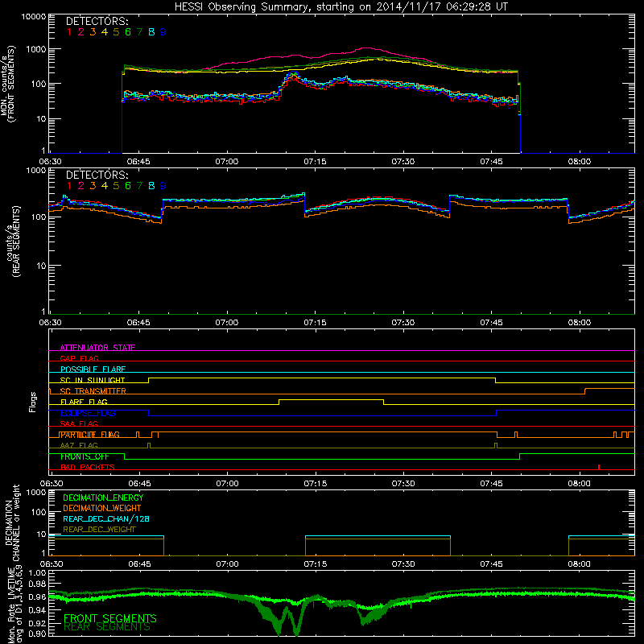Click 07:15 time label under front segments plot
This screenshot has height=644, width=644.
(315, 162)
